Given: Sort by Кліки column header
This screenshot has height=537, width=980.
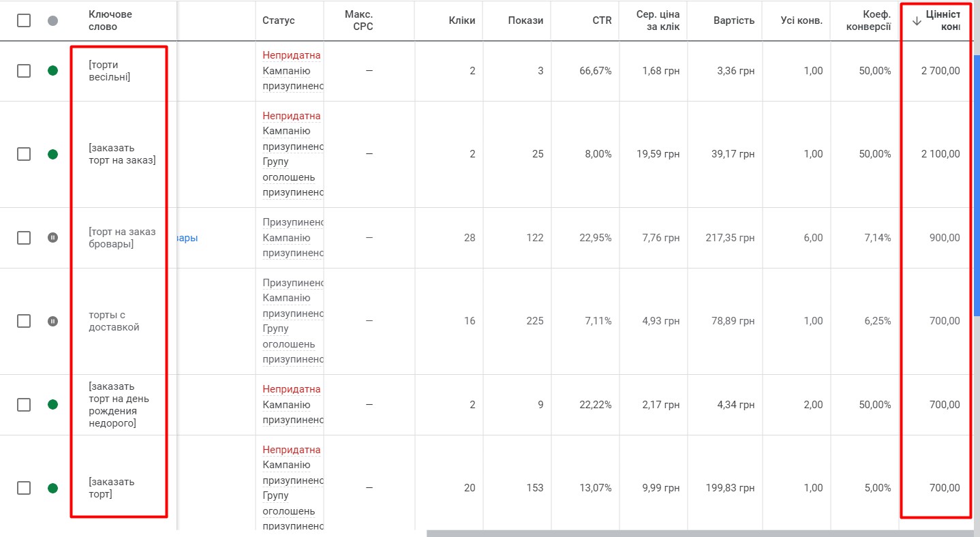Looking at the screenshot, I should click(x=462, y=20).
